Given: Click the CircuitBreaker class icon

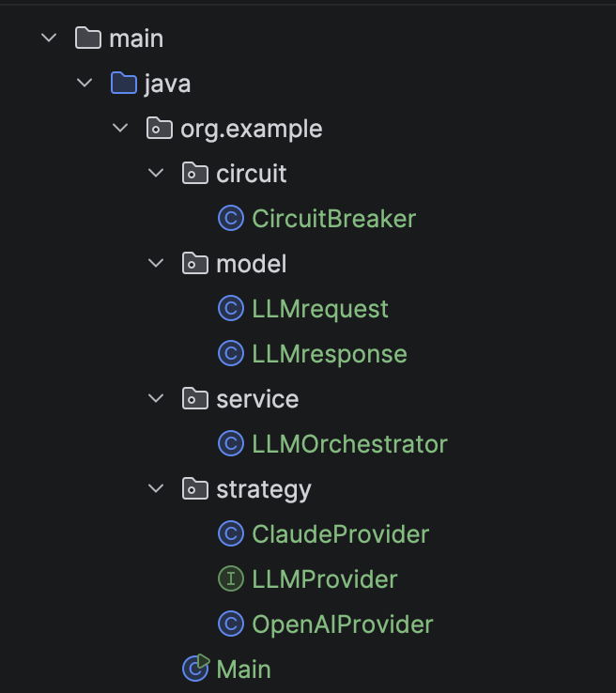Looking at the screenshot, I should [231, 218].
